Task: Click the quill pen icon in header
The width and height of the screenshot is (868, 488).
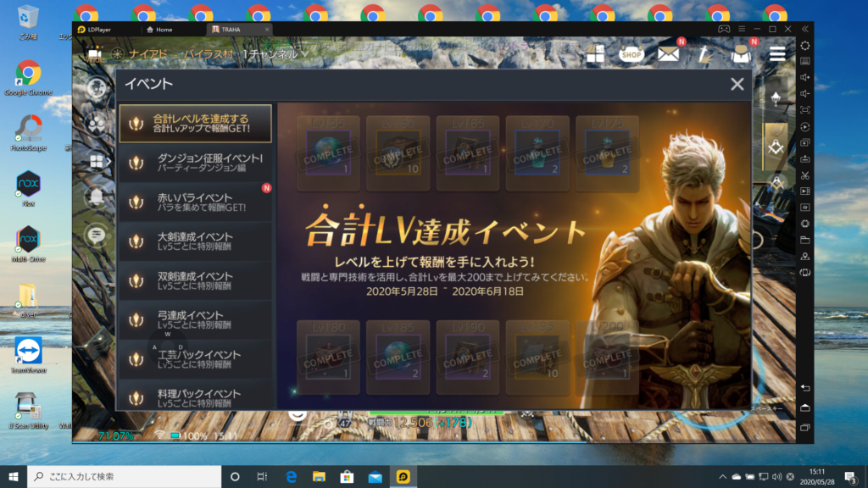Action: pos(704,54)
